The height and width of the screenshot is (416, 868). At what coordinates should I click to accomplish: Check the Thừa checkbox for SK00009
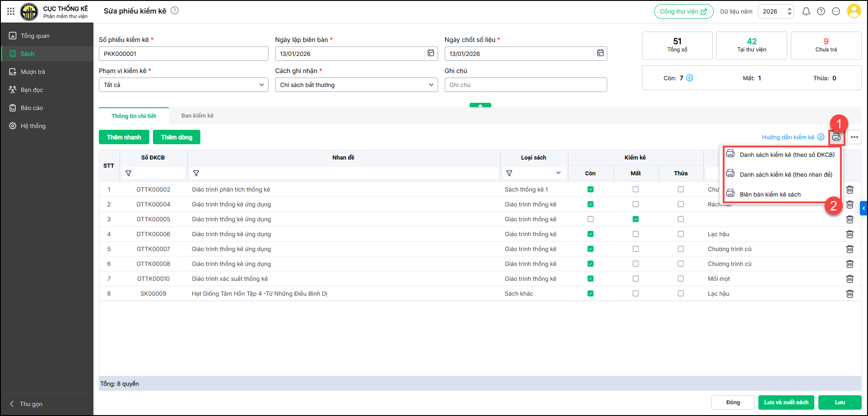point(680,294)
